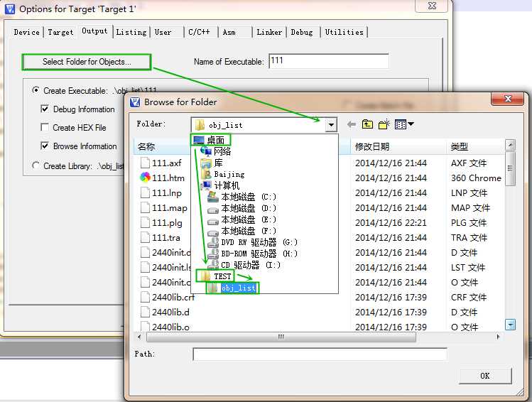
Task: Select 计算机 in the folder dropdown list
Action: (x=220, y=185)
